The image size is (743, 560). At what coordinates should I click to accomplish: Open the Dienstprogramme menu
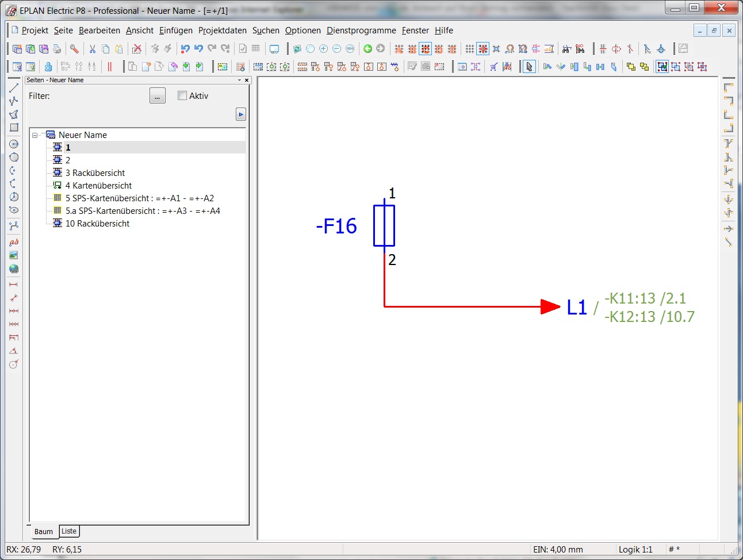[x=361, y=30]
